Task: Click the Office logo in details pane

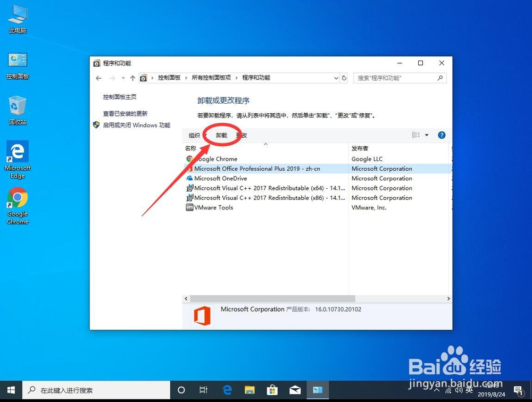Action: point(202,315)
